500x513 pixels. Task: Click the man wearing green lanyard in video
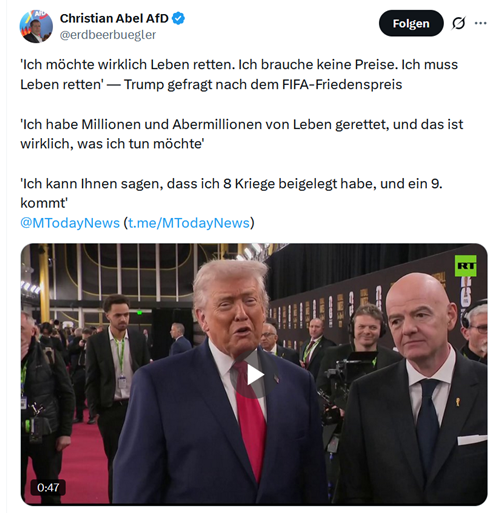click(115, 367)
